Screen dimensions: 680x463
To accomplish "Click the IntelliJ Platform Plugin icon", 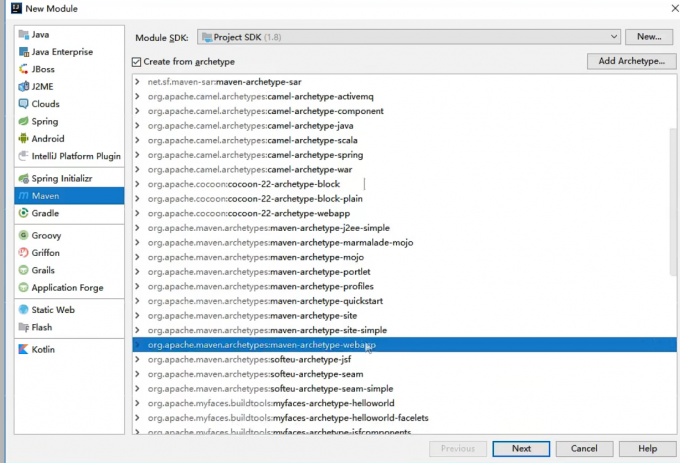I will (23, 156).
